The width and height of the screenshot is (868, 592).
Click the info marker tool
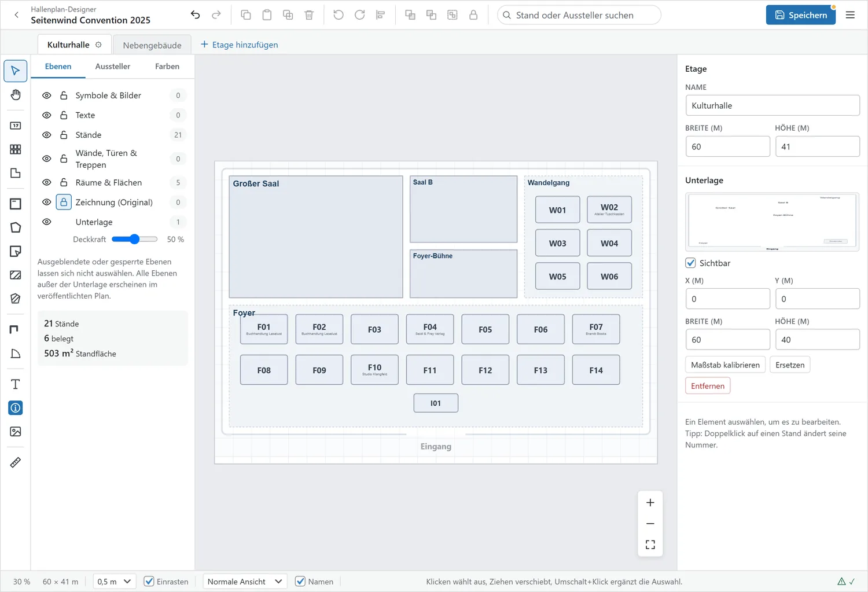(16, 408)
